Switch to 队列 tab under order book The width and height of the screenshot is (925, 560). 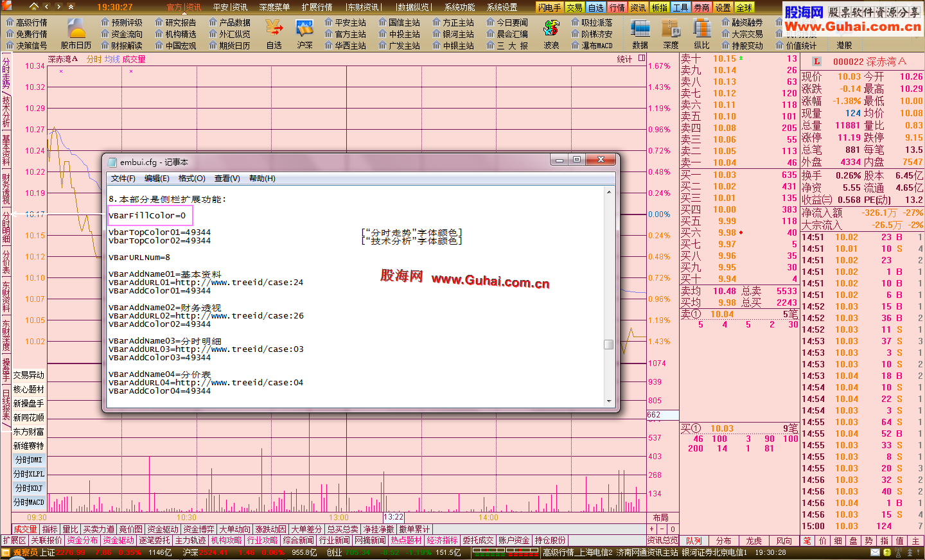point(694,541)
